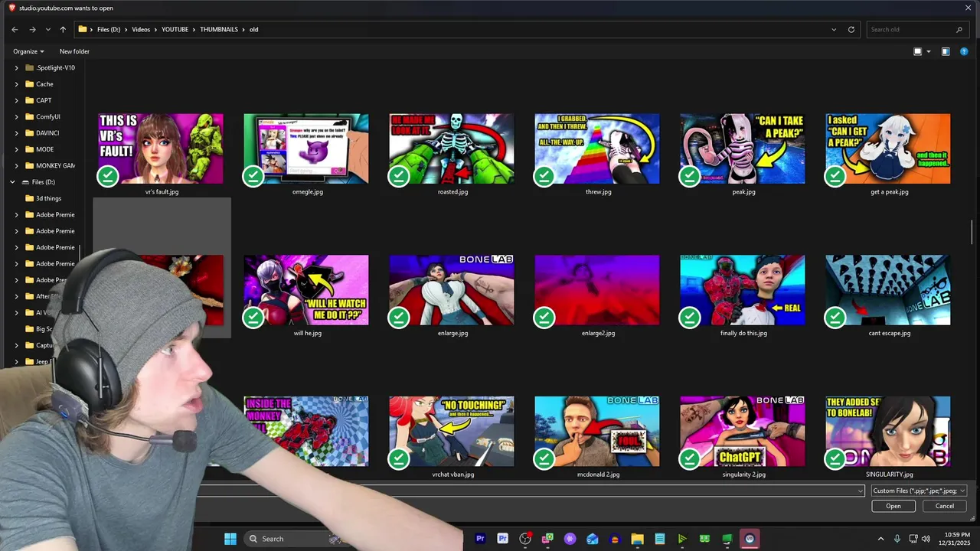Toggle the checkmark on get a peak.jpg
This screenshot has height=551, width=980.
click(835, 176)
